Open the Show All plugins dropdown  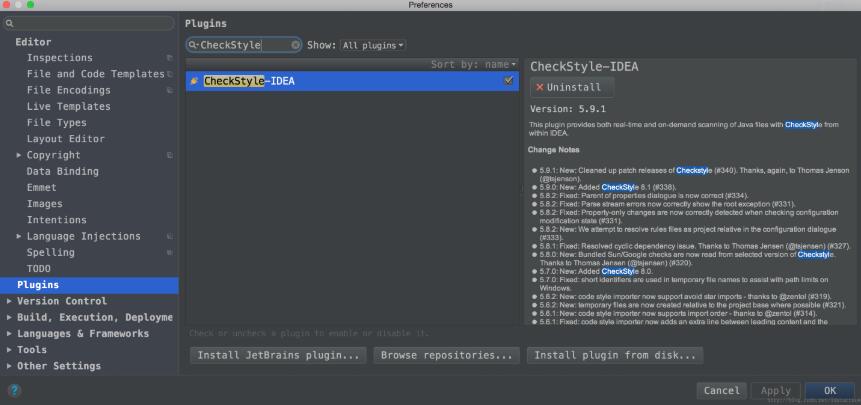372,45
